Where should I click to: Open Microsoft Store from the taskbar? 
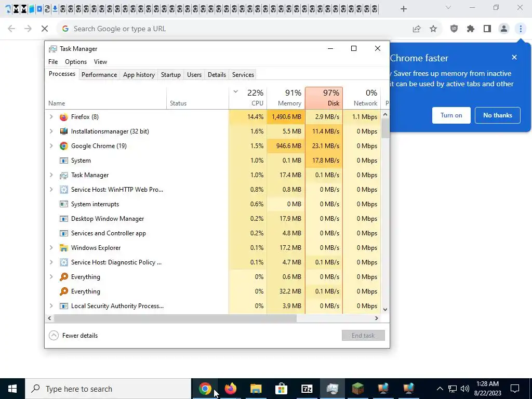pos(281,389)
